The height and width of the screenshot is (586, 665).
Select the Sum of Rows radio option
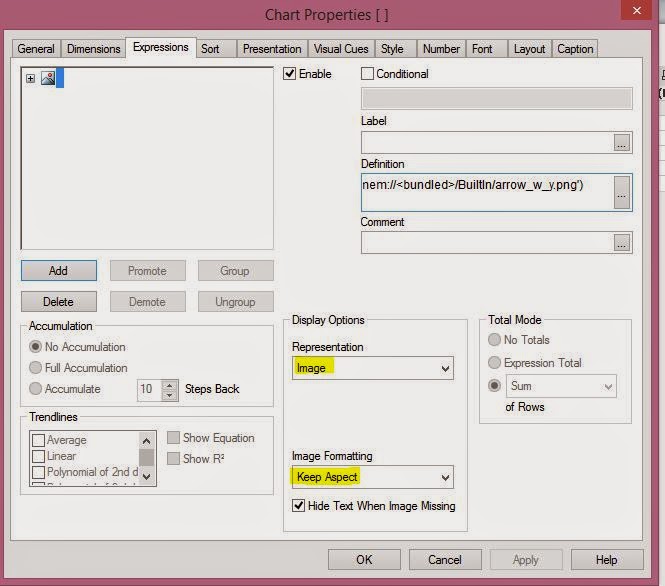[494, 386]
